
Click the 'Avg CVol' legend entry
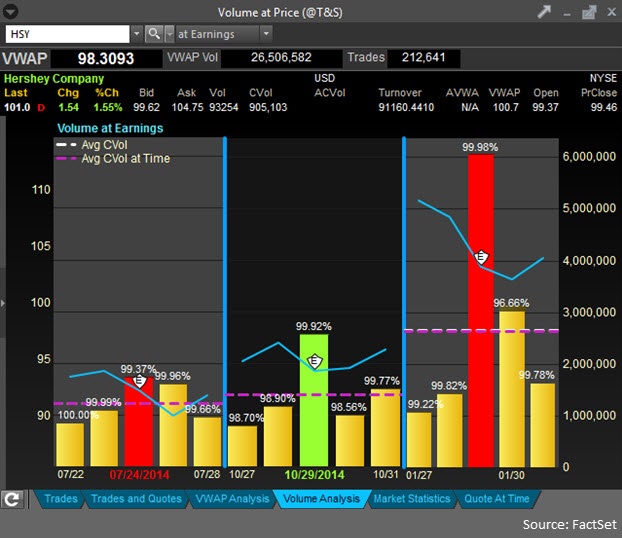click(92, 145)
